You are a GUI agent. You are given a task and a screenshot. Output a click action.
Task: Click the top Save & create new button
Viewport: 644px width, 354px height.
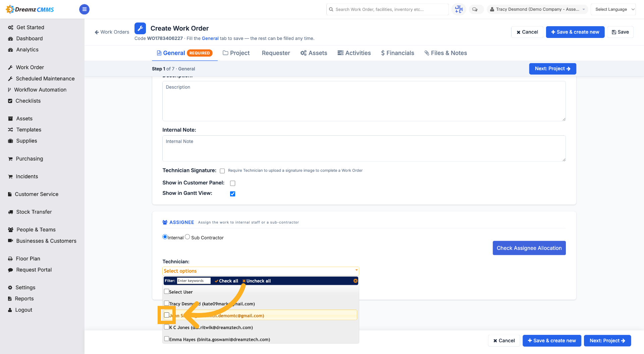tap(575, 32)
